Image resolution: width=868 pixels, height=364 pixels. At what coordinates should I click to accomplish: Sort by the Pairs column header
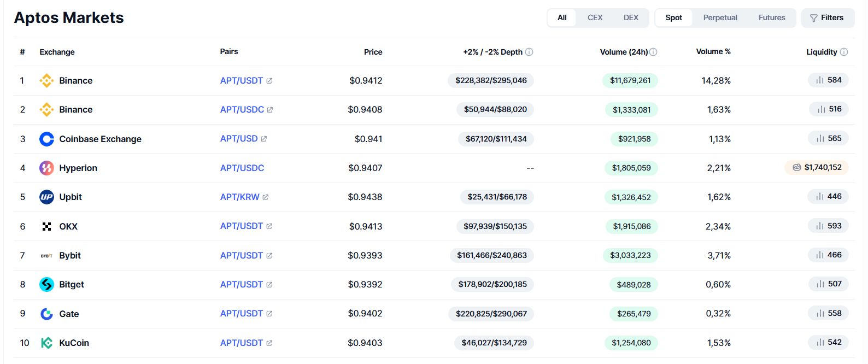pyautogui.click(x=229, y=51)
